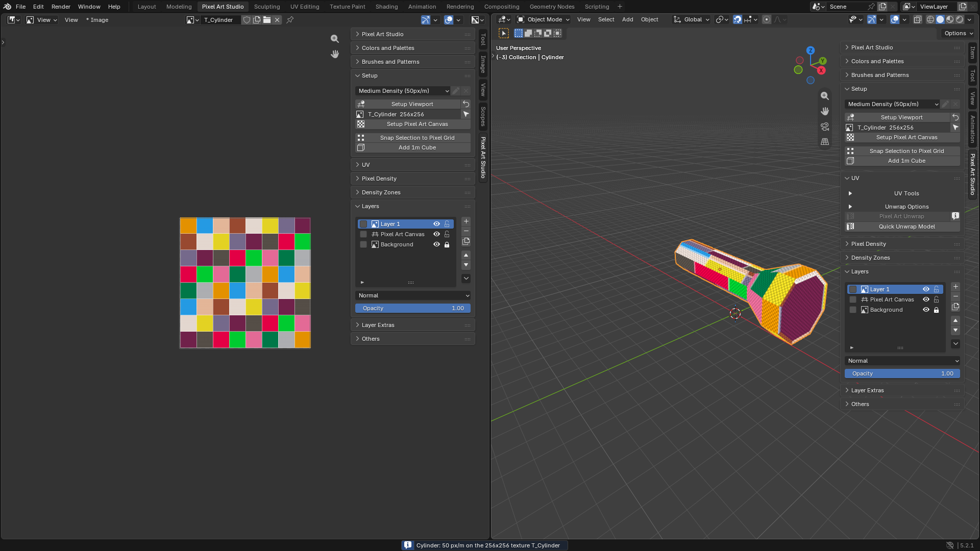Switch perspective/orthographic grid icon in viewport

[825, 142]
